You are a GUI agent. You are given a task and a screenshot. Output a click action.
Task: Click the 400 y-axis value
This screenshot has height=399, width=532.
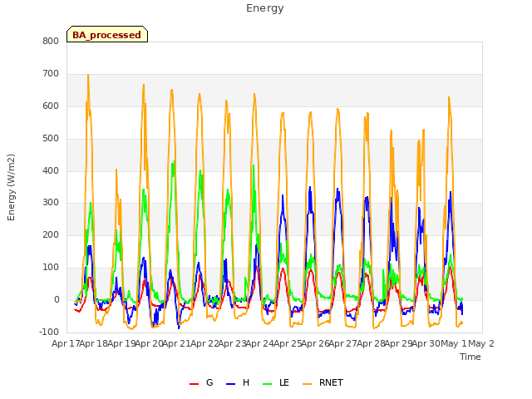(51, 171)
